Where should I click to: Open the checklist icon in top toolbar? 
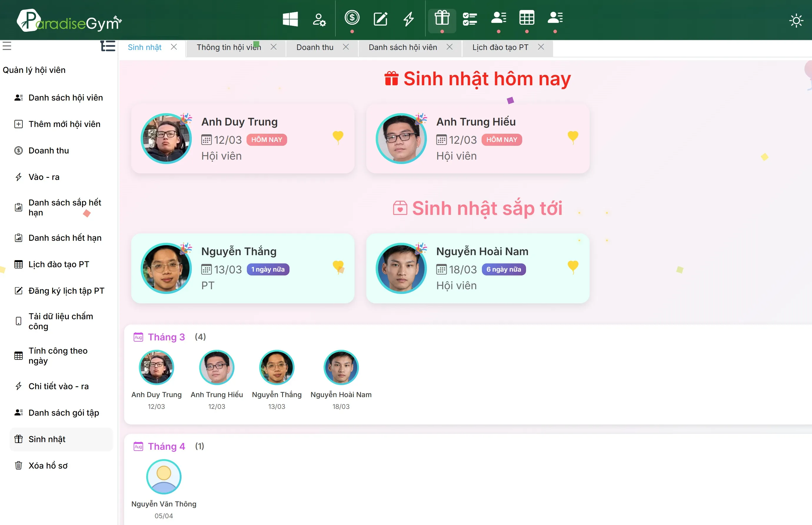(x=470, y=19)
